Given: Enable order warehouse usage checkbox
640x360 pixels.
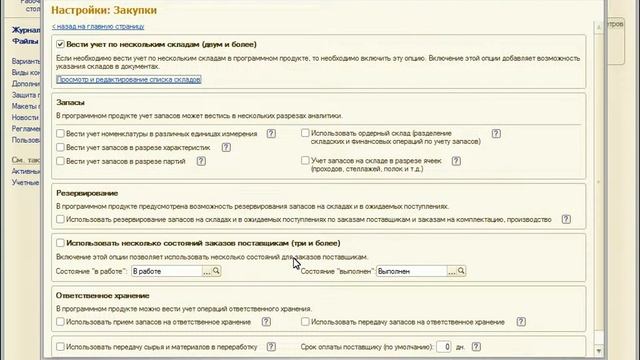Looking at the screenshot, I should (305, 133).
